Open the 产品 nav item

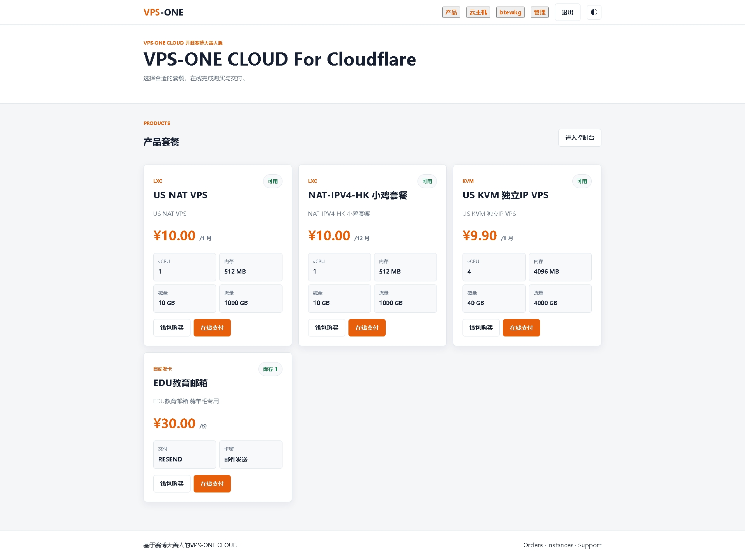tap(451, 12)
